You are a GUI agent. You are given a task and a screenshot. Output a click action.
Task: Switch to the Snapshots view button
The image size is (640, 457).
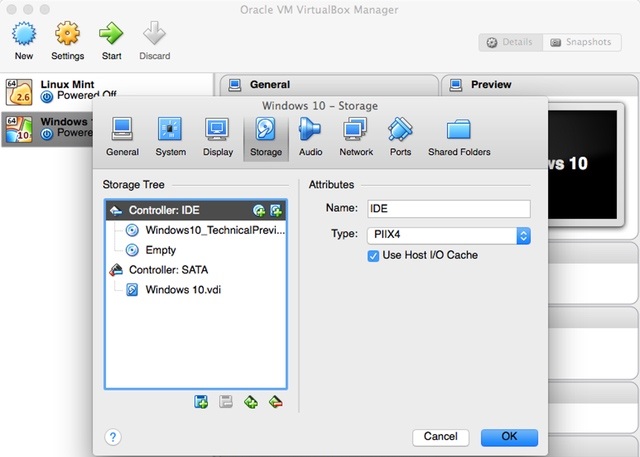click(x=582, y=42)
